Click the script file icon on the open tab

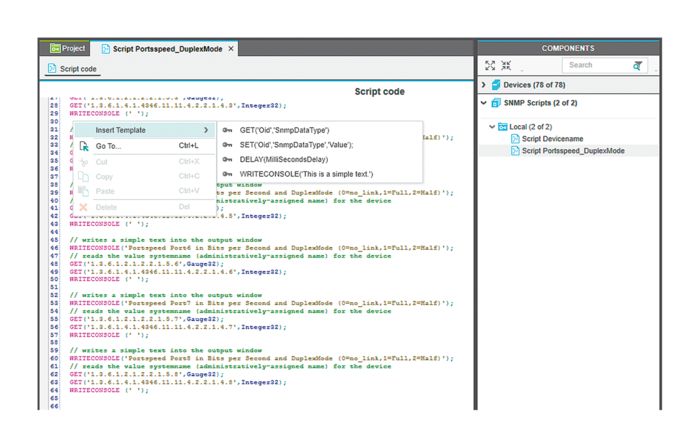[x=105, y=49]
